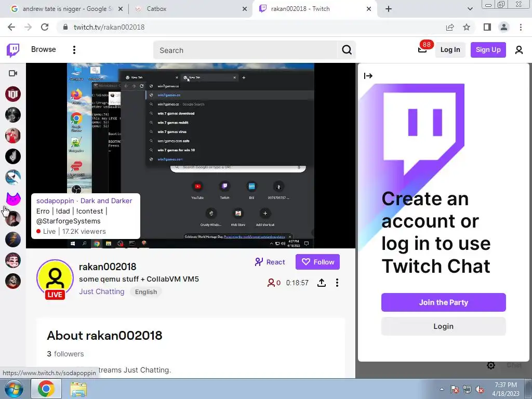Open sidebar channel with blue bird avatar
Screen dimensions: 532x399
pyautogui.click(x=13, y=177)
